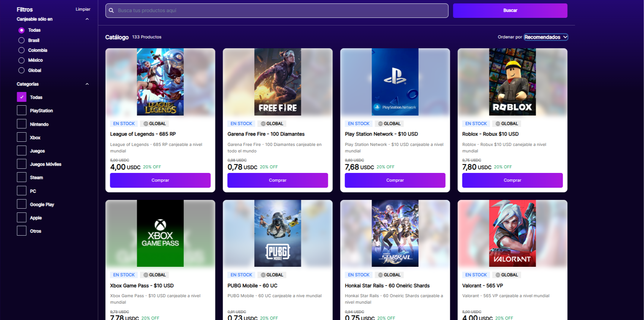Screen dimensions: 644x320
Task: Select the Colombia region radio button
Action: point(21,50)
